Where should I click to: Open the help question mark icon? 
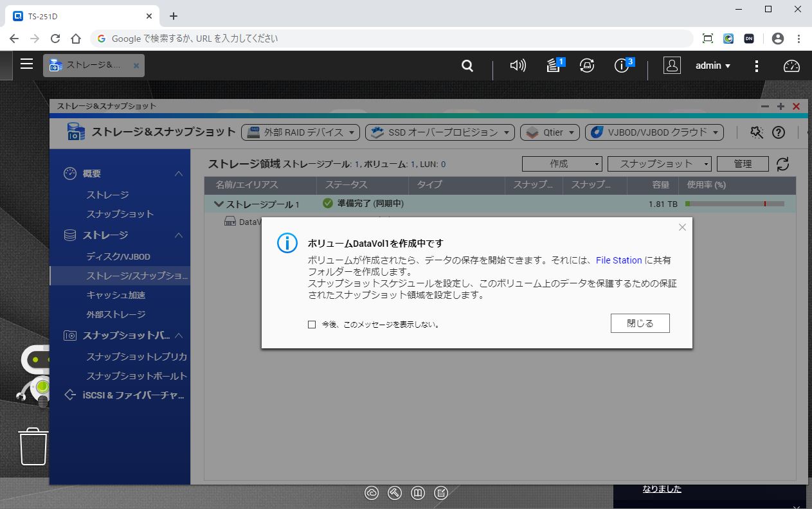point(778,132)
